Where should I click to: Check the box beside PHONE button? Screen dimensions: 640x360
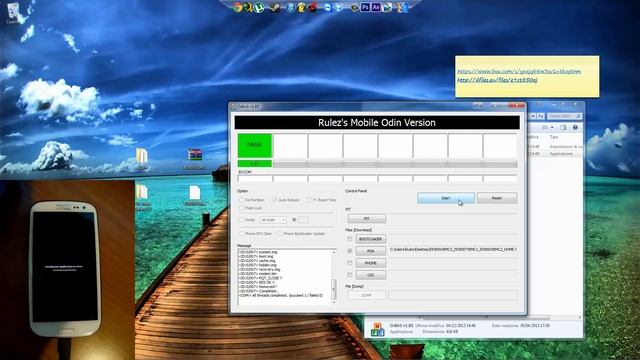pyautogui.click(x=350, y=263)
